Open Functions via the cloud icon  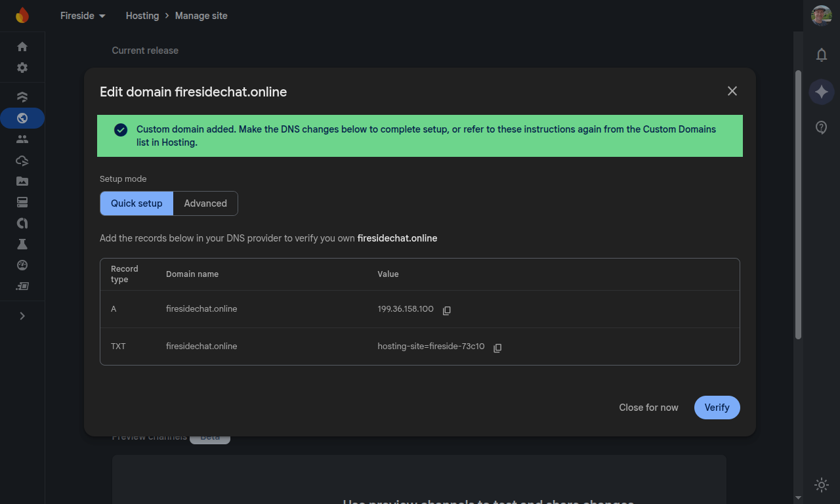22,160
